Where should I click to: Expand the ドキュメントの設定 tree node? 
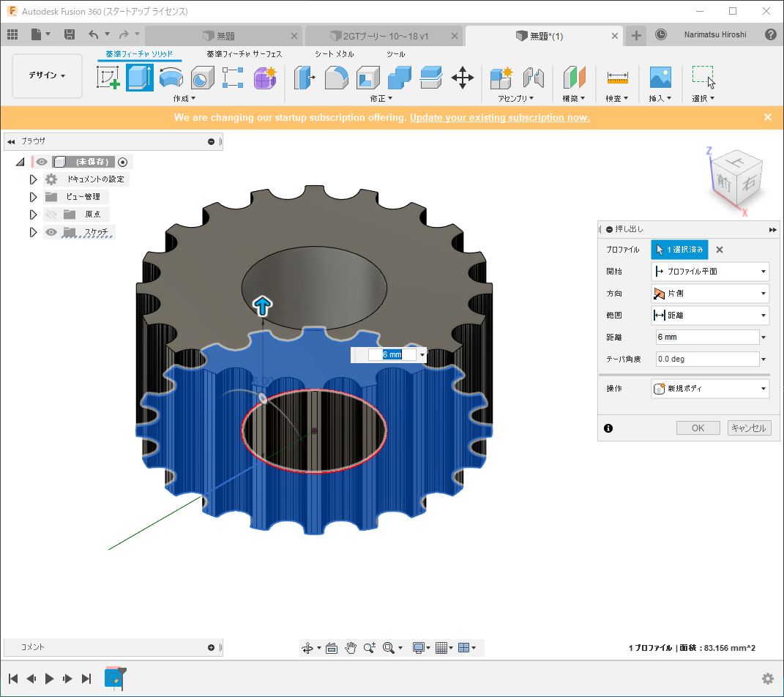33,179
